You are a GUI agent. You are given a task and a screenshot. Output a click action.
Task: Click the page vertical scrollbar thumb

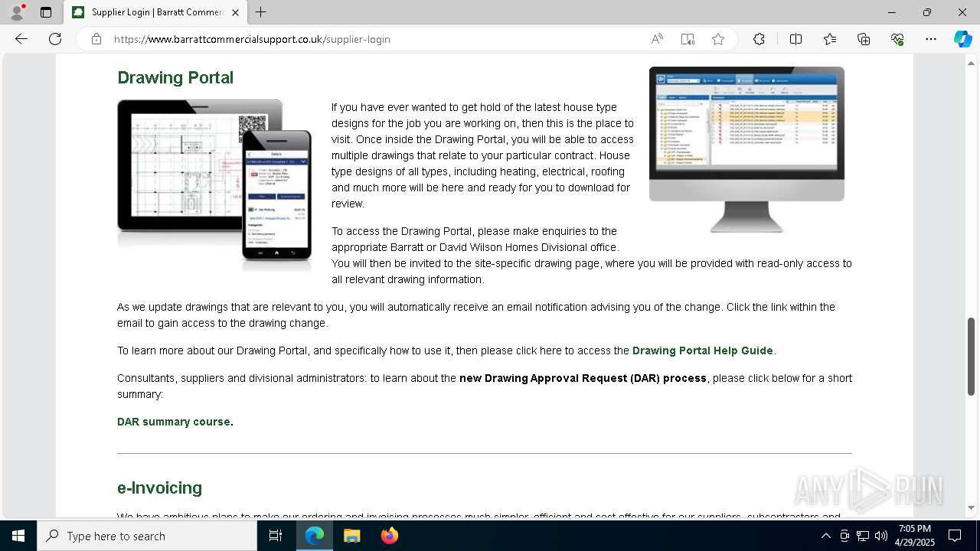coord(972,356)
